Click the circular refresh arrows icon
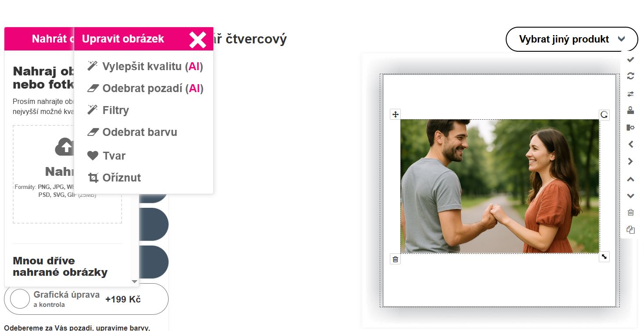This screenshot has width=644, height=331. point(630,76)
